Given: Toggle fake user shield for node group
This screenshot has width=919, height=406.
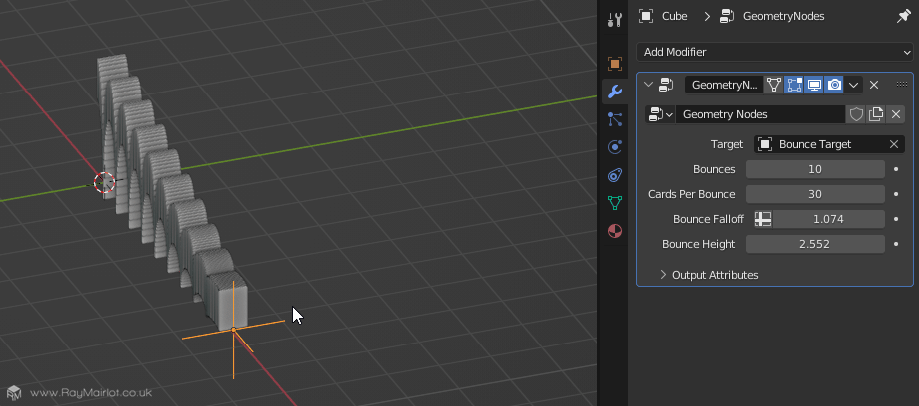Looking at the screenshot, I should pyautogui.click(x=856, y=114).
